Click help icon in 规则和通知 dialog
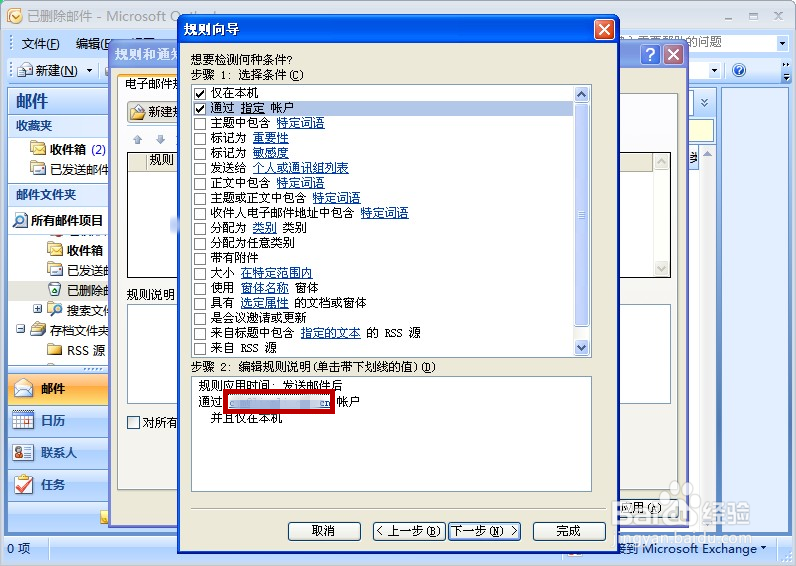Viewport: 796px width, 566px height. (650, 54)
